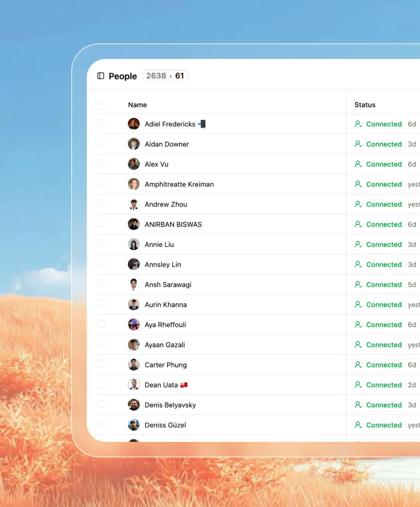Check the Ayaan Gazali row checkbox
The width and height of the screenshot is (420, 507).
(101, 344)
